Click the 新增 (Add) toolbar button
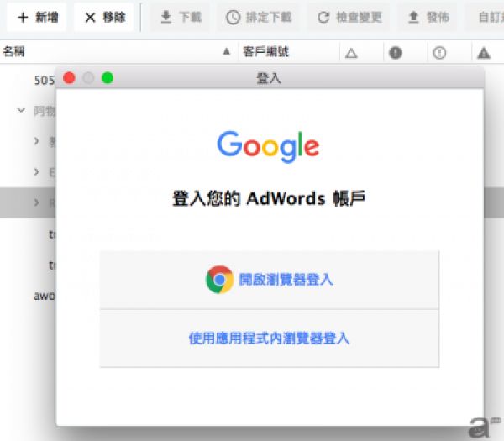Image resolution: width=504 pixels, height=441 pixels. pos(37,17)
